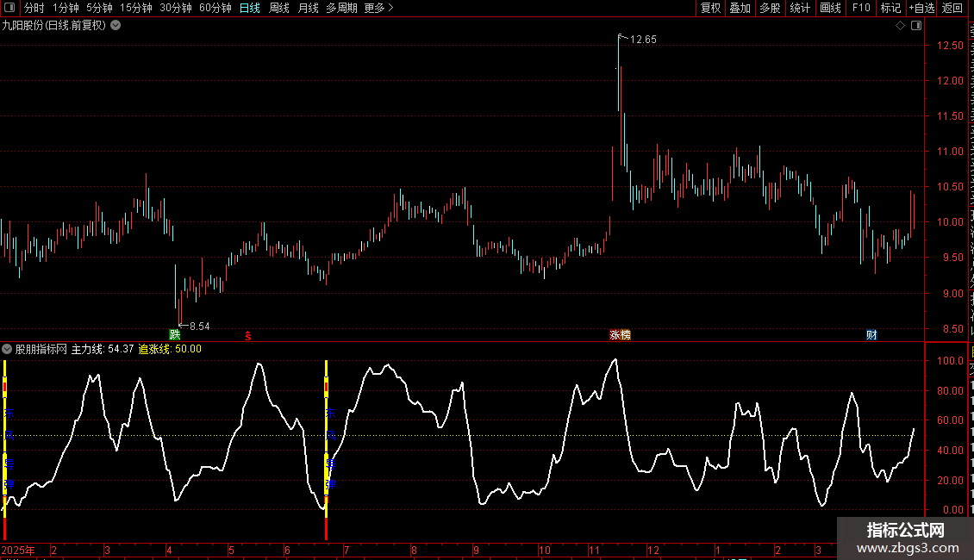The image size is (974, 560).
Task: Click the panel layout icon at top left
Action: [9, 8]
